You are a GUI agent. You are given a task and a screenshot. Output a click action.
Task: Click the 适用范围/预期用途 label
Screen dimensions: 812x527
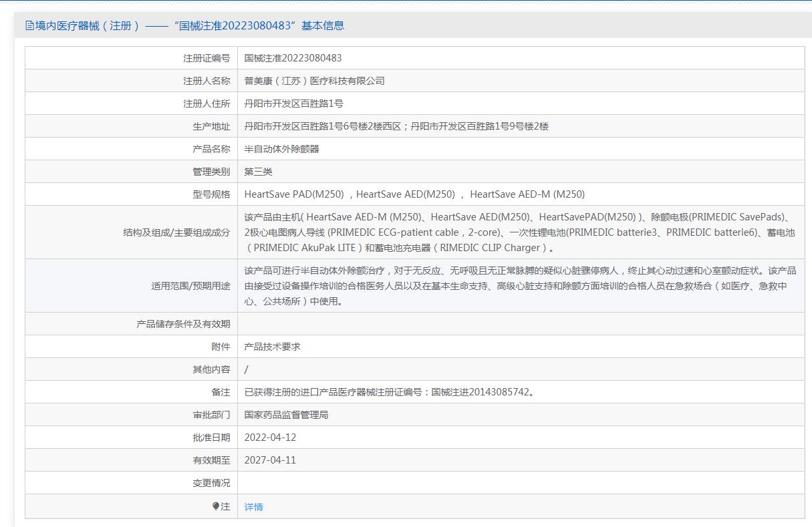pos(190,286)
